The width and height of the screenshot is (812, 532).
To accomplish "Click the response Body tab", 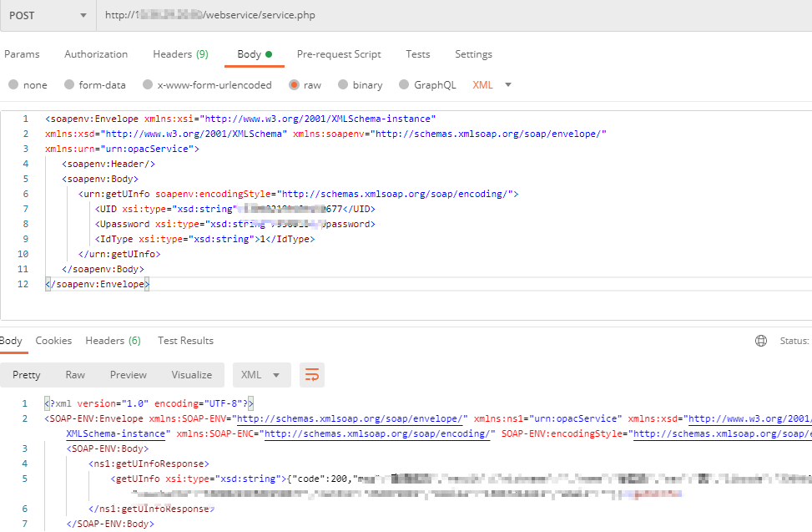I will pos(11,341).
